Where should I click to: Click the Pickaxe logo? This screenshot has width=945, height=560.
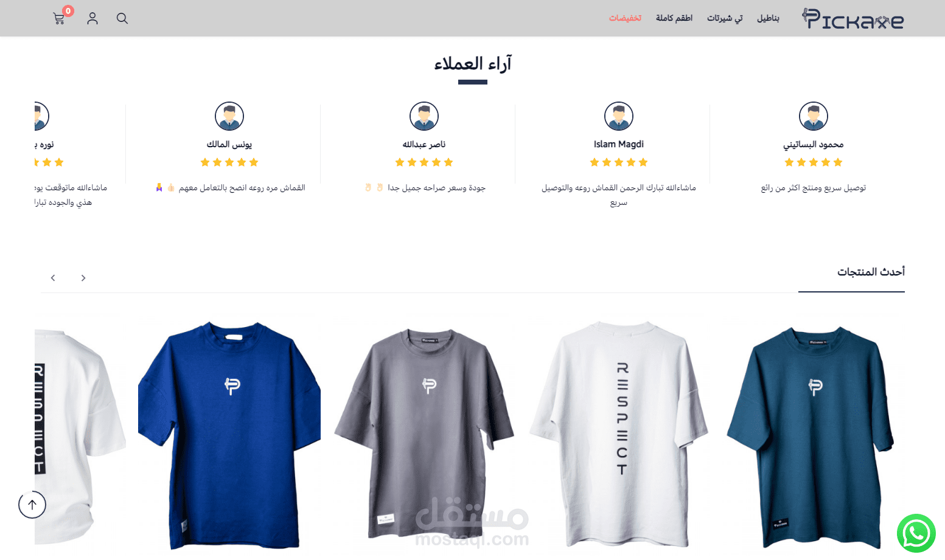[853, 19]
